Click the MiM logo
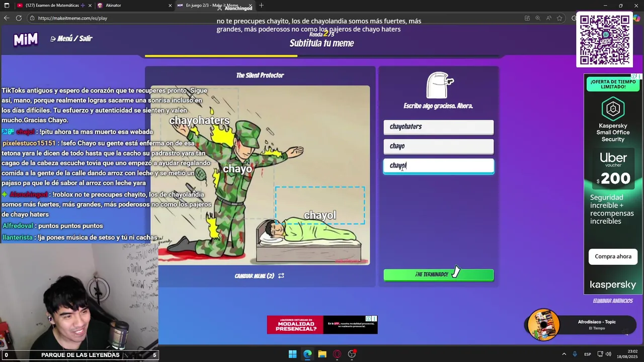 pos(26,39)
